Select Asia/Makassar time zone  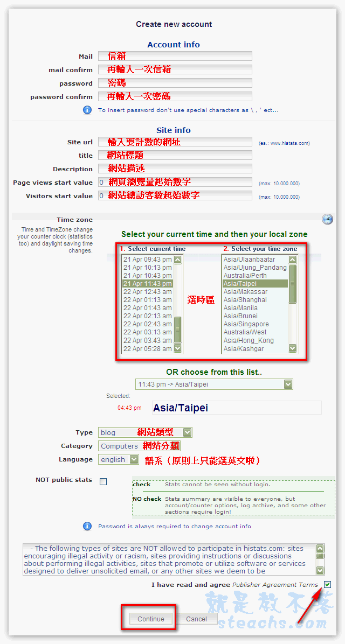(x=255, y=292)
